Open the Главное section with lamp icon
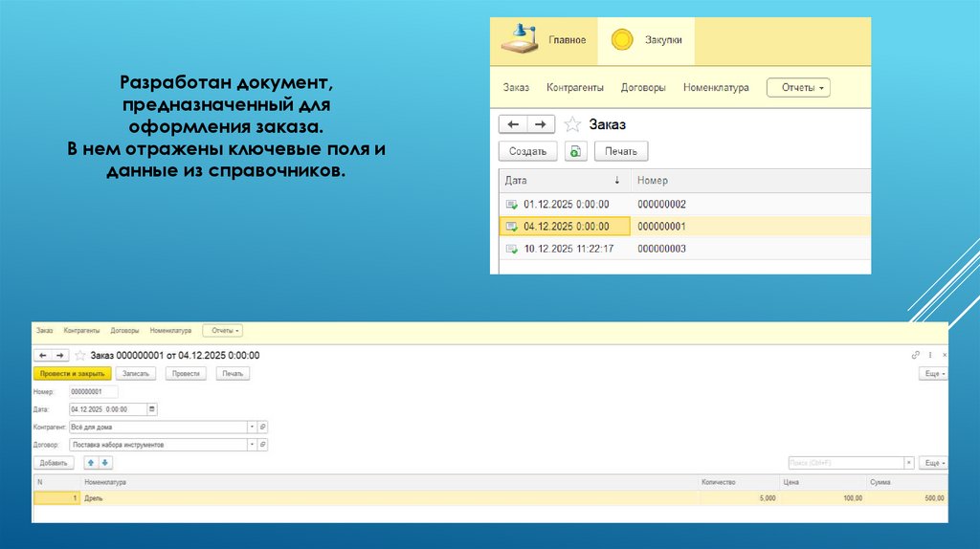Image resolution: width=980 pixels, height=549 pixels. coord(544,40)
